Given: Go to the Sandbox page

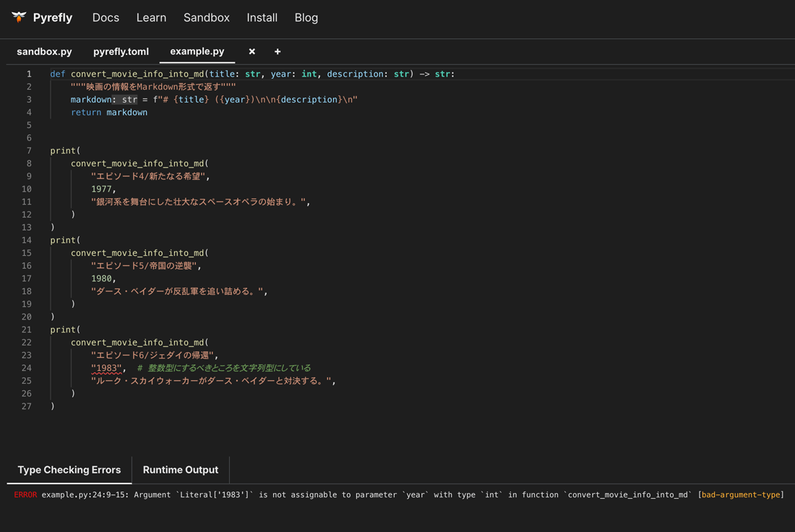Looking at the screenshot, I should 206,17.
